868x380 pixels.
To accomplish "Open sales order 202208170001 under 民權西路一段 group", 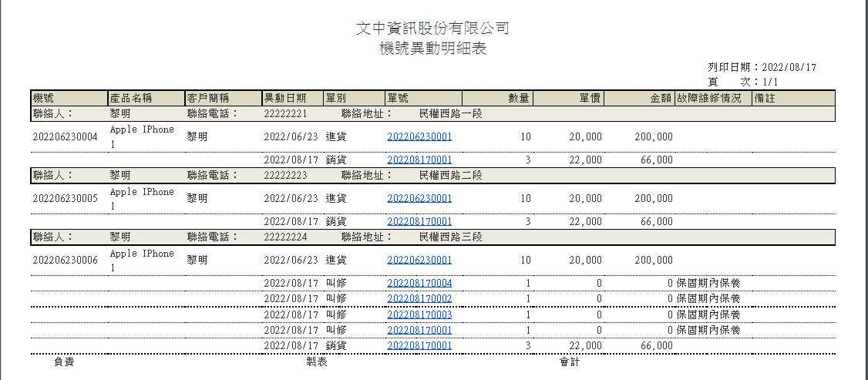I will tap(419, 160).
